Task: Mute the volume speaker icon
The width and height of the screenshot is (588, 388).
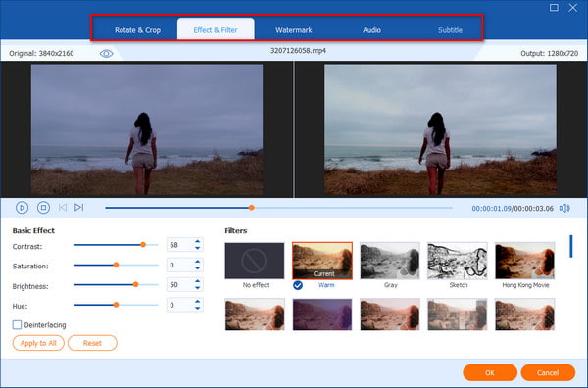Action: tap(564, 208)
